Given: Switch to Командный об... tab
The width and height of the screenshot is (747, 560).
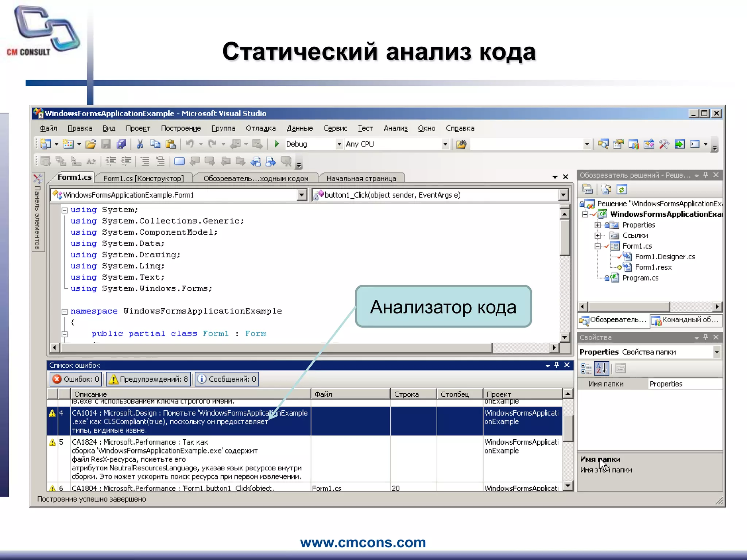Looking at the screenshot, I should click(686, 320).
